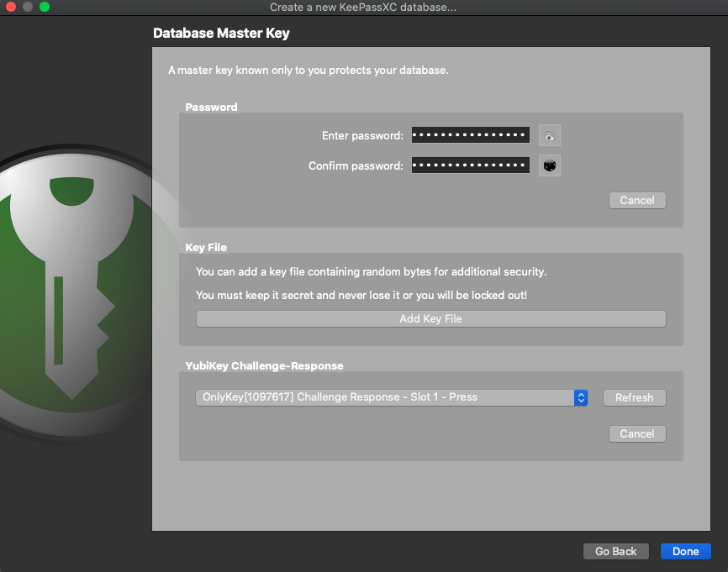Image resolution: width=728 pixels, height=572 pixels.
Task: Click the 'never lose it' warning text
Action: click(361, 295)
